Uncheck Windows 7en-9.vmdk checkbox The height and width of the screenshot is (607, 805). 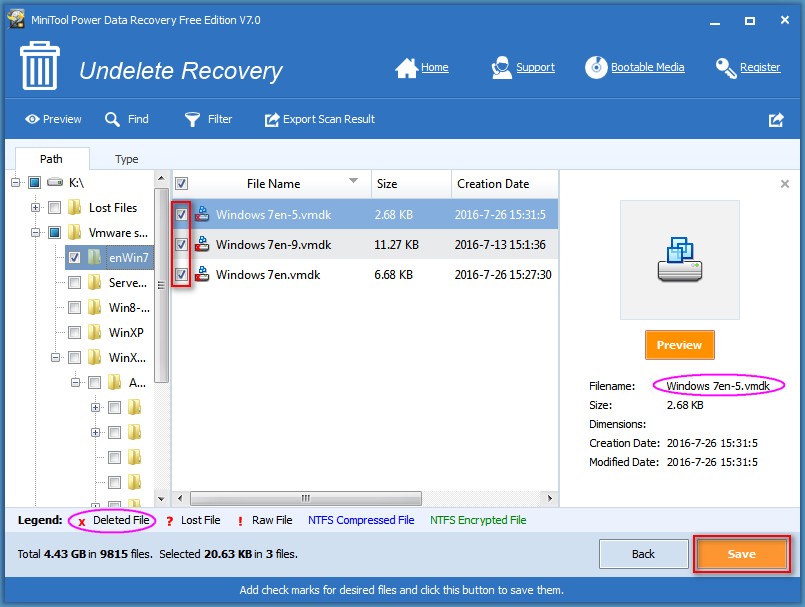(x=181, y=244)
